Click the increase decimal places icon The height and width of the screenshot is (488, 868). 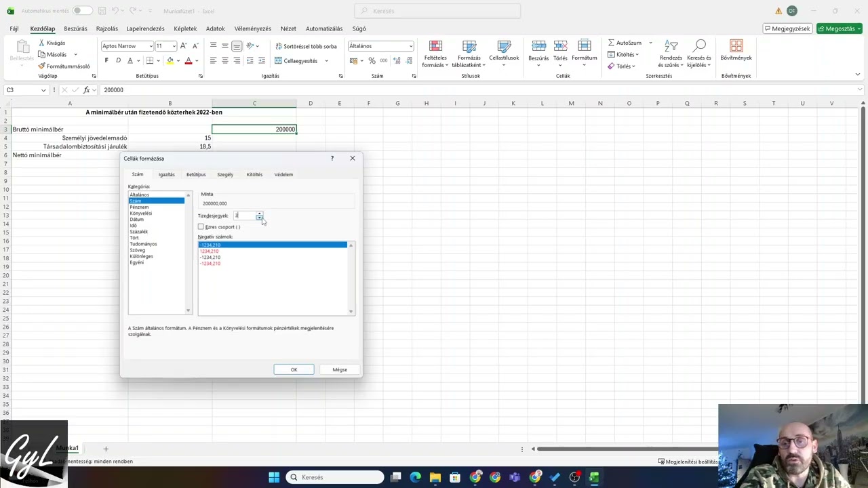point(396,60)
